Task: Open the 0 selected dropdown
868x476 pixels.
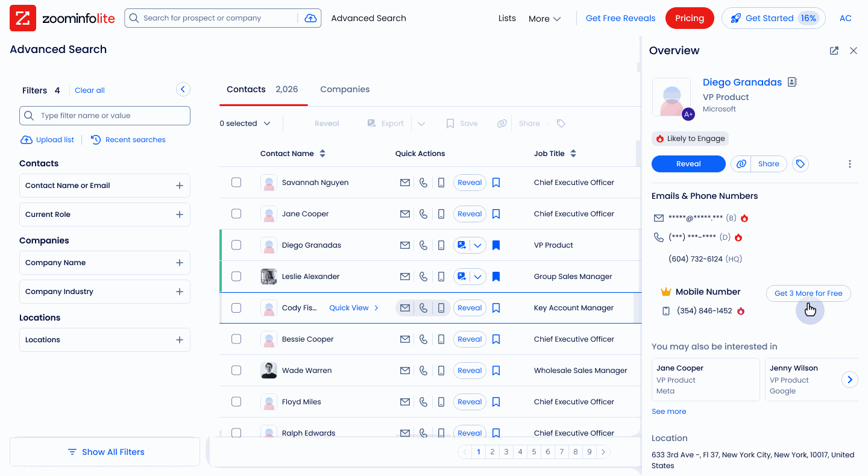Action: pyautogui.click(x=245, y=124)
